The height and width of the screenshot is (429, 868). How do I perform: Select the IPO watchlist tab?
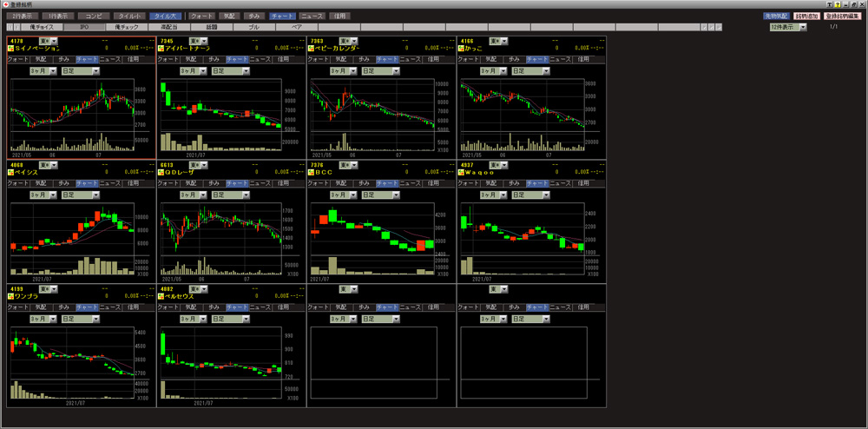(83, 27)
